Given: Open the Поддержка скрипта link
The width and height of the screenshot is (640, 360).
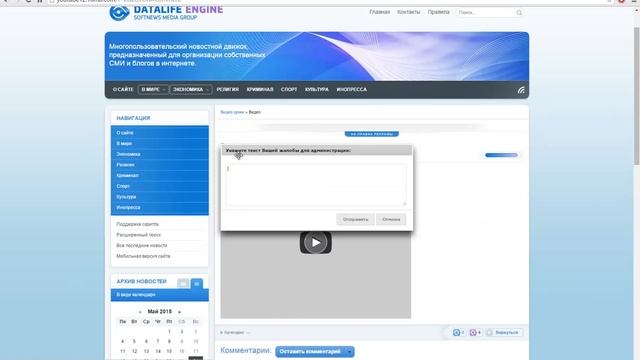Looking at the screenshot, I should tap(137, 224).
